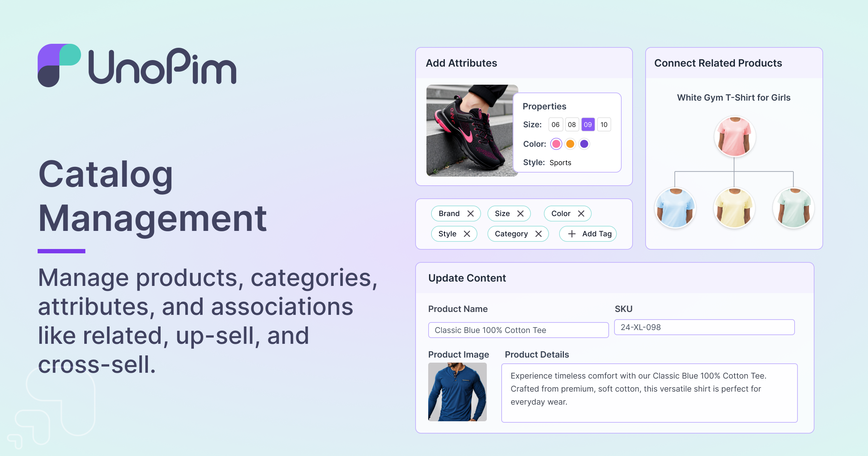Click the Brand tag remove icon
Image resolution: width=868 pixels, height=456 pixels.
pos(470,213)
